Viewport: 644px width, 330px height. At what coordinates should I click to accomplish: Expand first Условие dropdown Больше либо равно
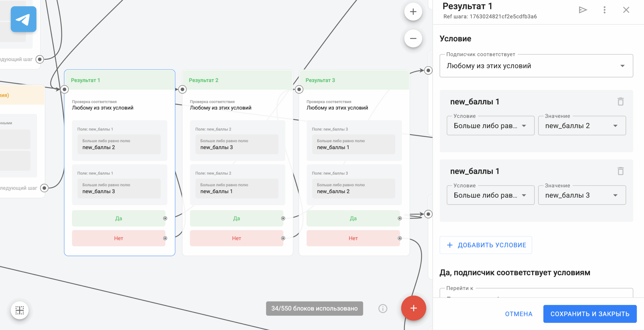490,126
